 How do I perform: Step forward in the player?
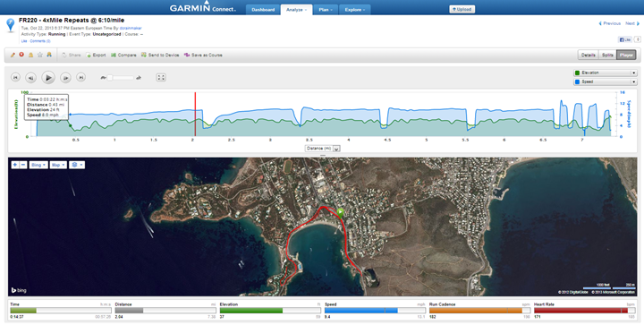pyautogui.click(x=65, y=77)
